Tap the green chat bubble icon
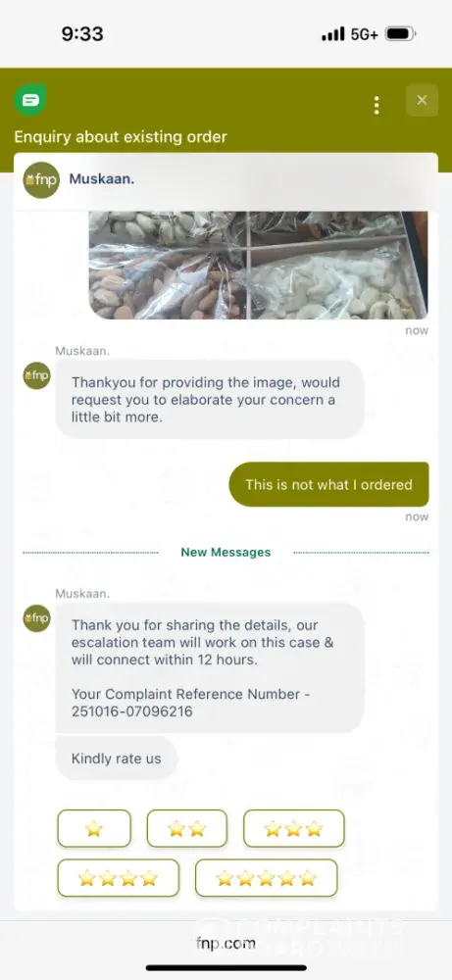 30,99
